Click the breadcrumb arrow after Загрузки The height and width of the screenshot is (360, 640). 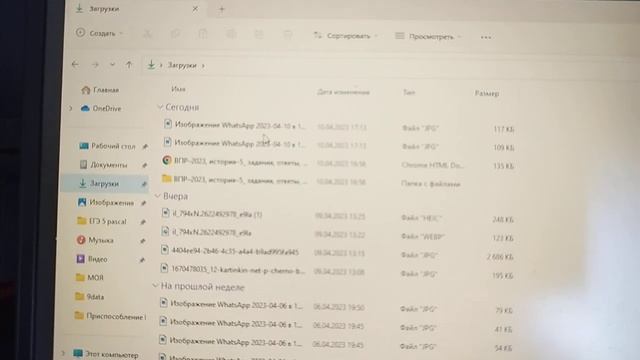203,66
